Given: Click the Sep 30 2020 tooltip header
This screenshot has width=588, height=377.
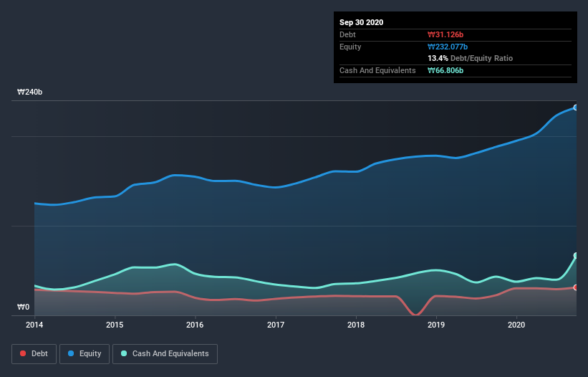Looking at the screenshot, I should (x=362, y=22).
